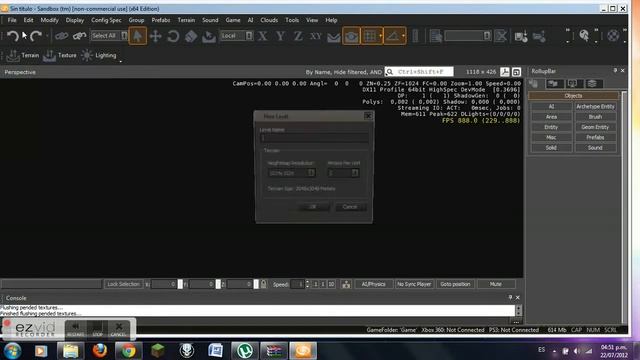Viewport: 640px width, 360px height.
Task: Click the viewport search field
Action: (419, 72)
